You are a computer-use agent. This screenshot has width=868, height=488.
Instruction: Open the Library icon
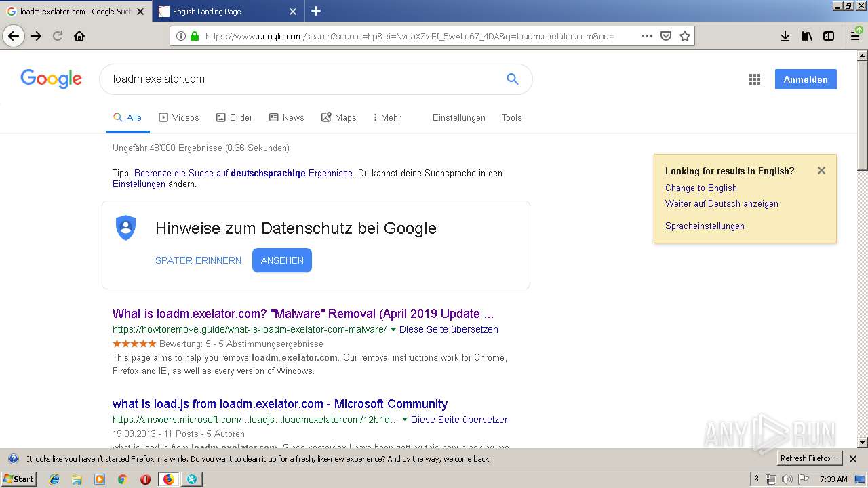[807, 36]
